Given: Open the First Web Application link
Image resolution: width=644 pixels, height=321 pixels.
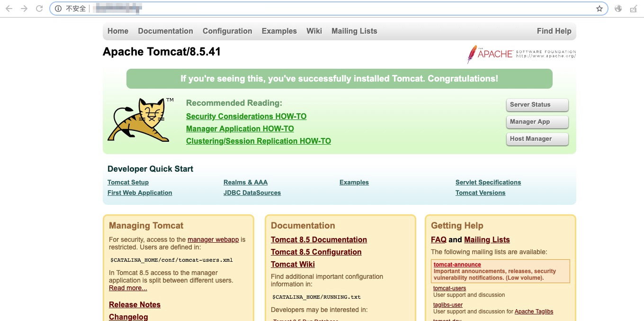Looking at the screenshot, I should coord(140,193).
